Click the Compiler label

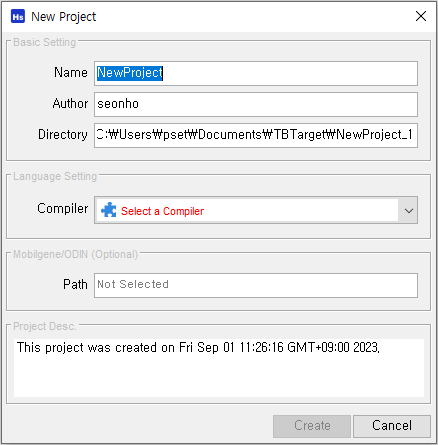(63, 209)
